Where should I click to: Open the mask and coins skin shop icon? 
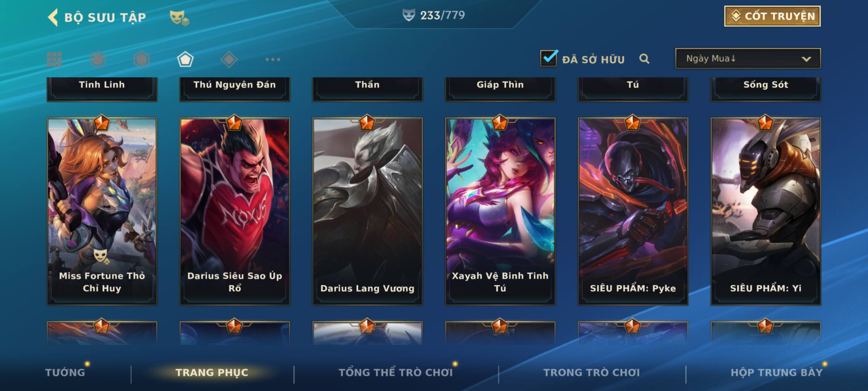click(179, 18)
